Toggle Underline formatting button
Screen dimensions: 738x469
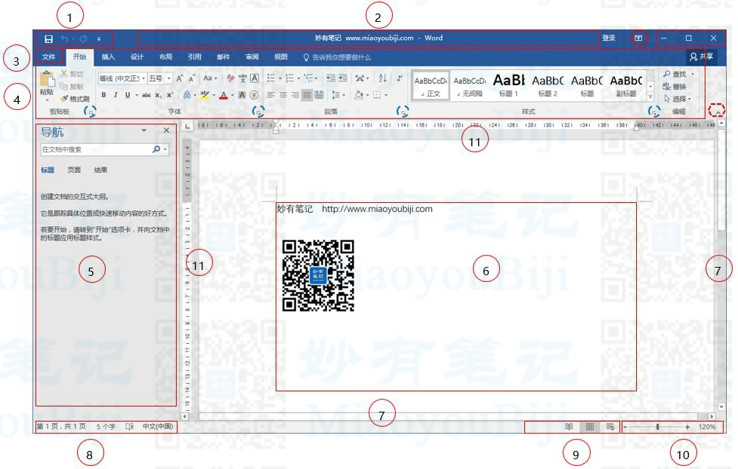[x=128, y=96]
